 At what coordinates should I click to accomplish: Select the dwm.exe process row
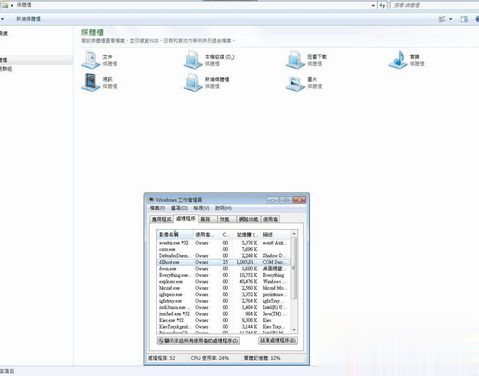[224, 269]
